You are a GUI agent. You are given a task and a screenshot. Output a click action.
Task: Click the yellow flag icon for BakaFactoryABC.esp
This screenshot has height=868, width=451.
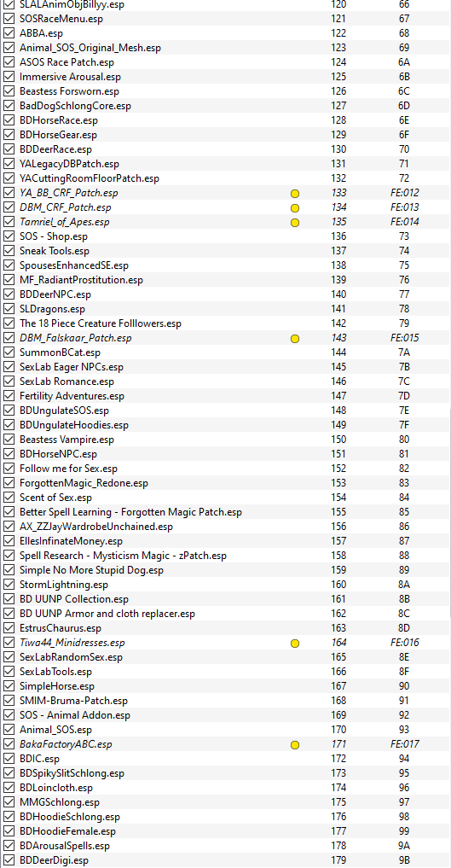click(295, 744)
